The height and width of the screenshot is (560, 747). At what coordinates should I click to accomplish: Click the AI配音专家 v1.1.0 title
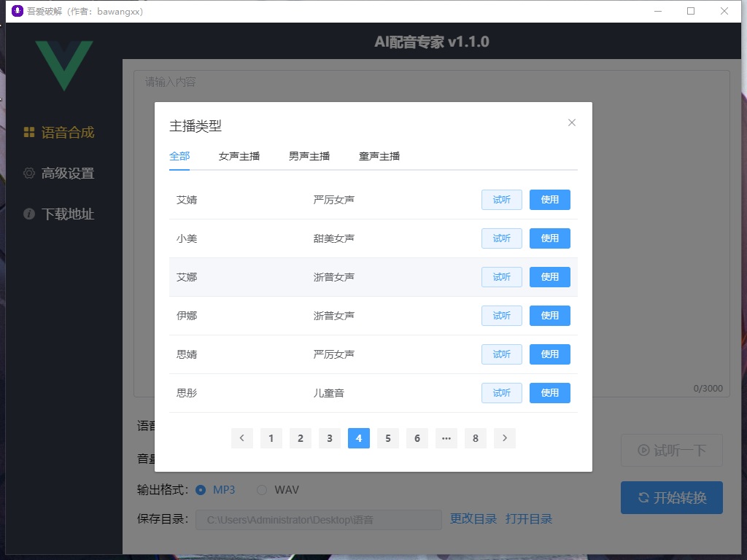pyautogui.click(x=432, y=42)
